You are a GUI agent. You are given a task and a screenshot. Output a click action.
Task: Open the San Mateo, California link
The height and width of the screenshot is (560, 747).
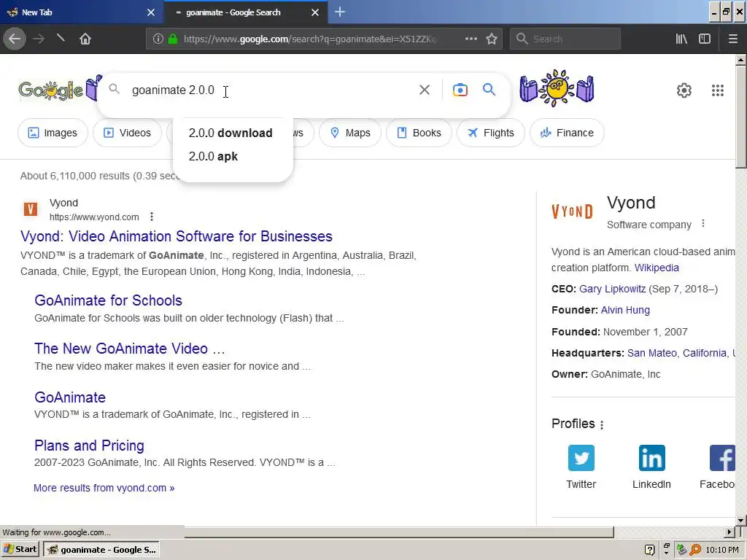pyautogui.click(x=681, y=353)
